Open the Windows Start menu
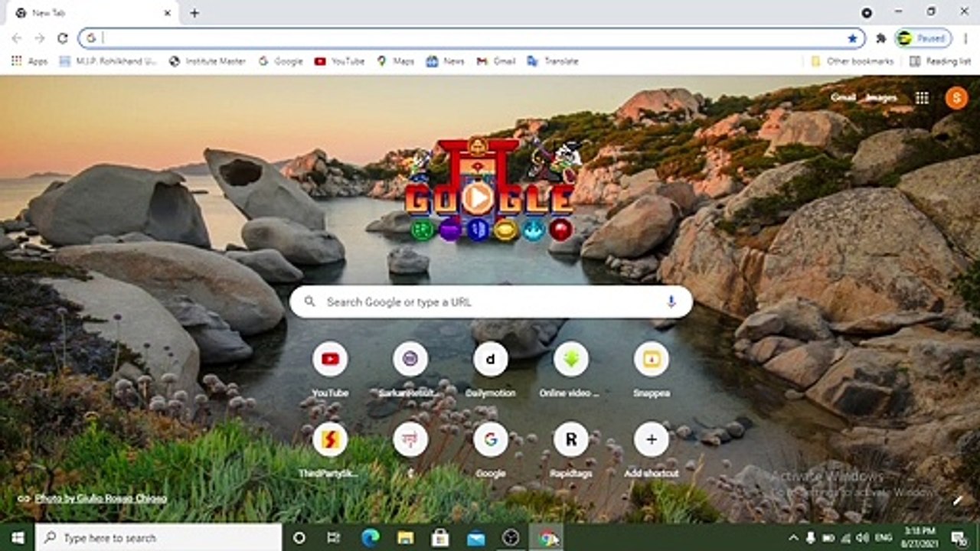The image size is (980, 551). click(18, 538)
